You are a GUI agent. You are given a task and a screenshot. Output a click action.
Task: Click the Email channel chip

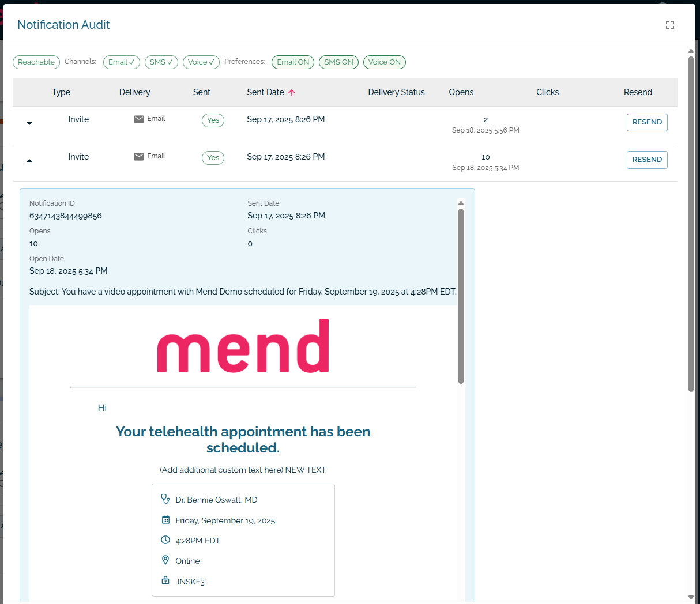122,62
